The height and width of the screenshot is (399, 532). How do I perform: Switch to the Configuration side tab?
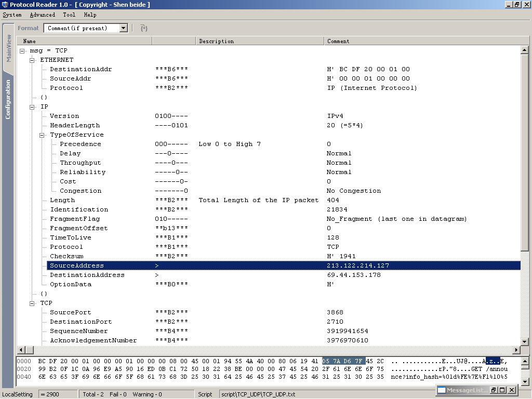(8, 99)
